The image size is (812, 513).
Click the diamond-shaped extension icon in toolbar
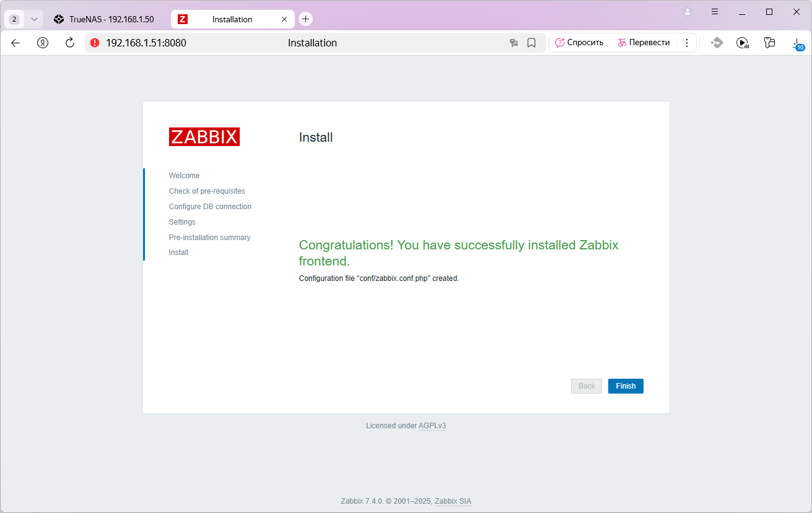click(x=717, y=43)
